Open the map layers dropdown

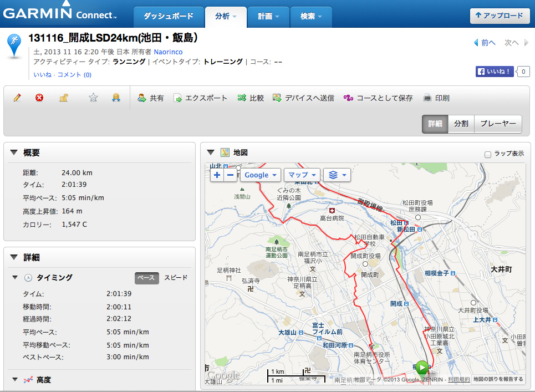(337, 175)
